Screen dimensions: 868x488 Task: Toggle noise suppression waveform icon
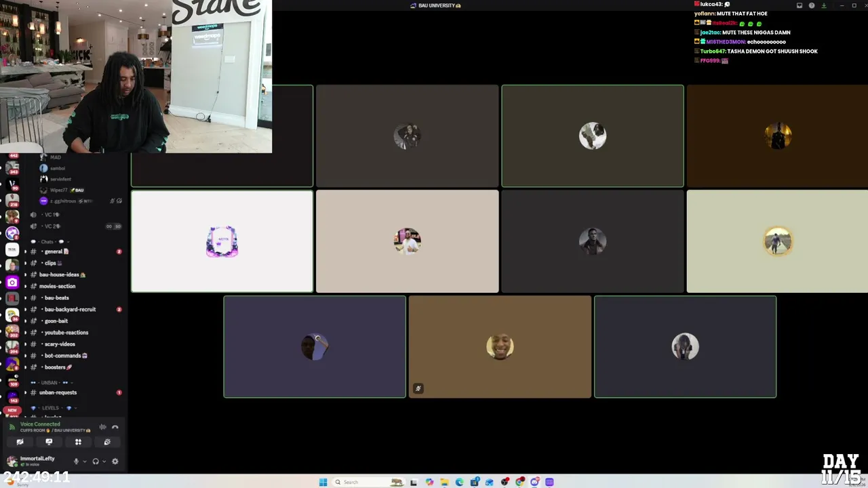(x=102, y=427)
